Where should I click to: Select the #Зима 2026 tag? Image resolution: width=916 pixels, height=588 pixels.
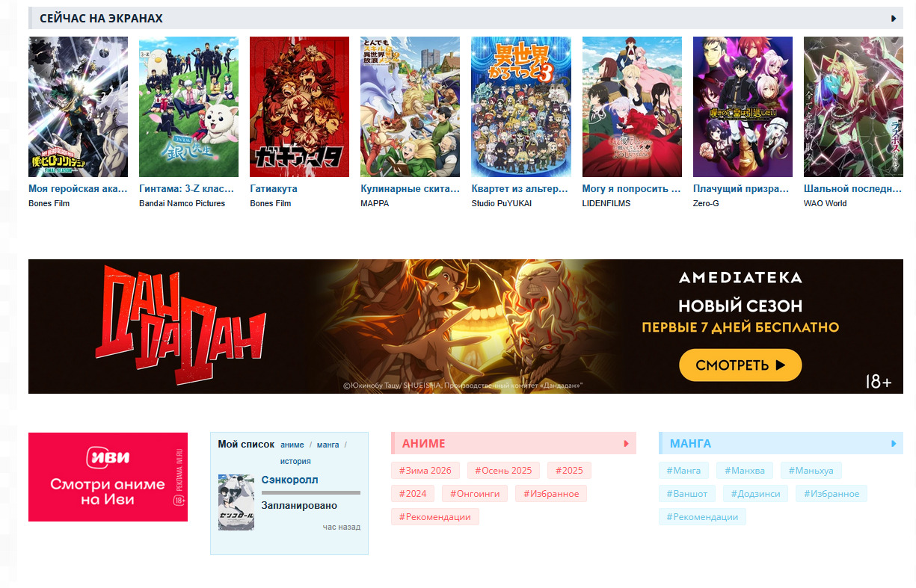tap(425, 471)
